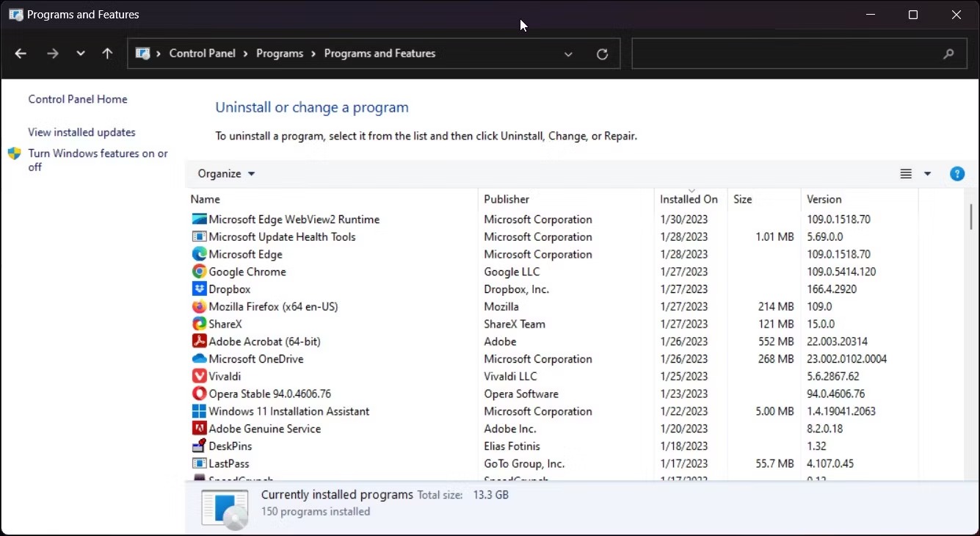Click the Adobe Genuine Service icon
This screenshot has height=536, width=980.
coord(199,429)
